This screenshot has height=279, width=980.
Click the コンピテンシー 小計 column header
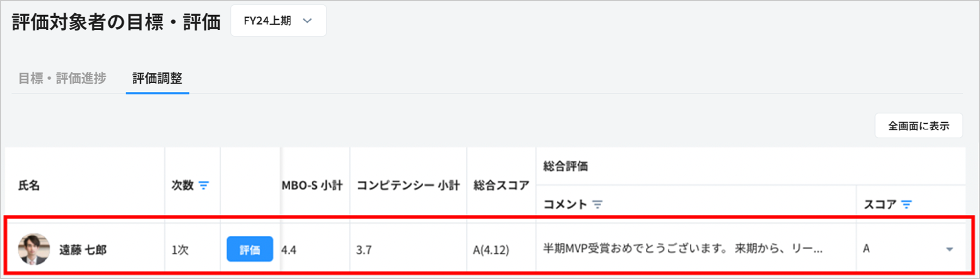(x=408, y=185)
